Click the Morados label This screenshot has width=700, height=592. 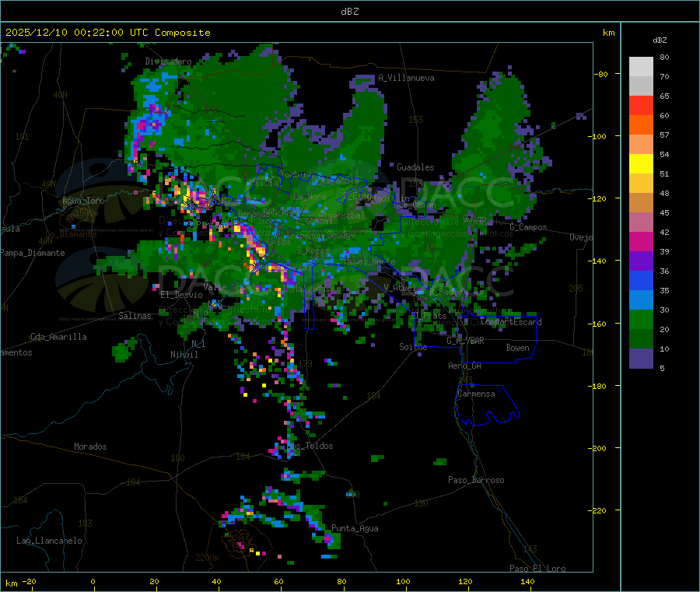[x=90, y=447]
